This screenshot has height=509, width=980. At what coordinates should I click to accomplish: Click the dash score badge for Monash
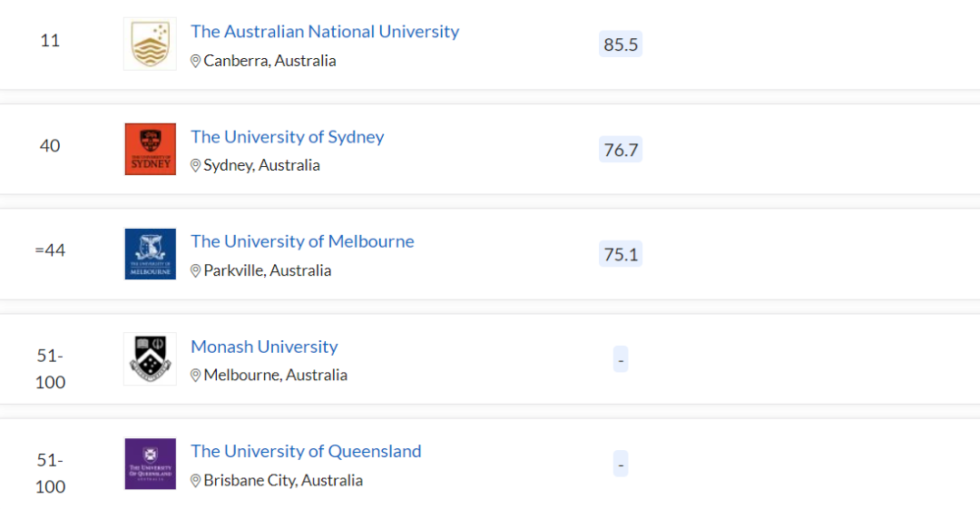[621, 359]
